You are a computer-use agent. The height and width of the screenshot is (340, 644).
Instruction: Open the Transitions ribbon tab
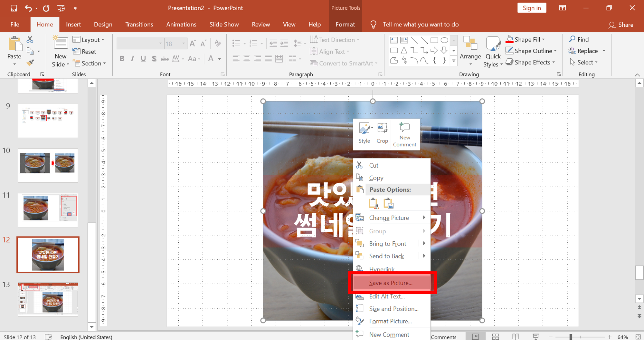[139, 24]
